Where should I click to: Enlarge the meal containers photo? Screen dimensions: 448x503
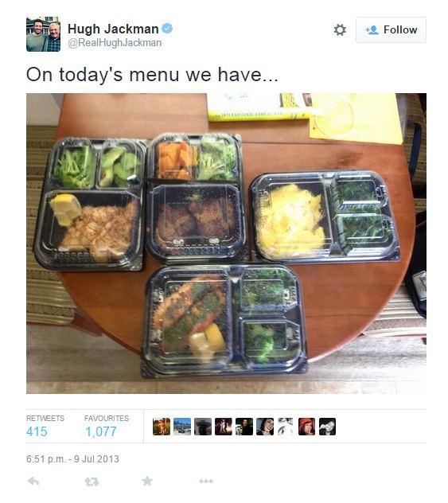click(x=227, y=244)
